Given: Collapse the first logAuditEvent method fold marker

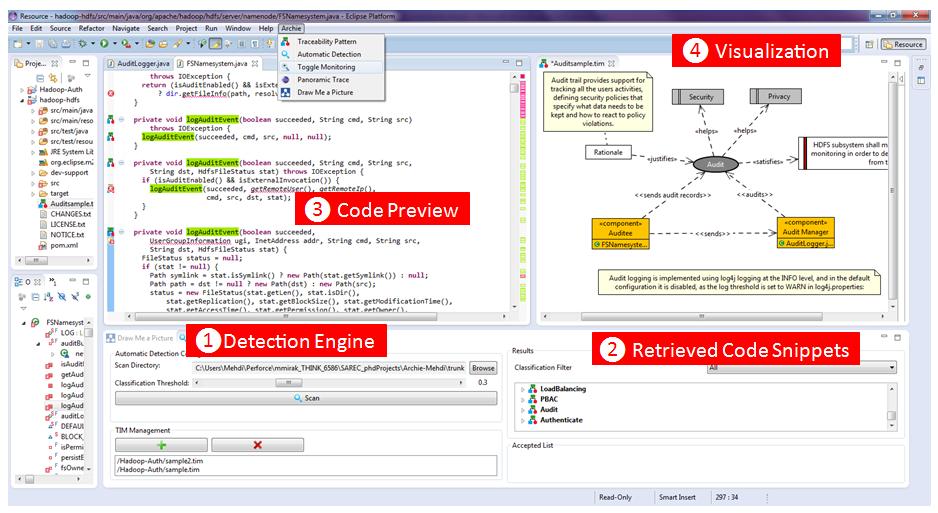Looking at the screenshot, I should point(121,120).
